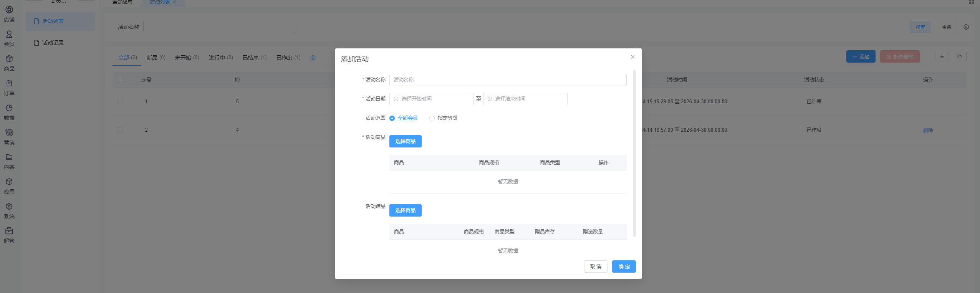This screenshot has width=980, height=293.
Task: Open the 选择开始时间 date picker
Action: pyautogui.click(x=431, y=99)
